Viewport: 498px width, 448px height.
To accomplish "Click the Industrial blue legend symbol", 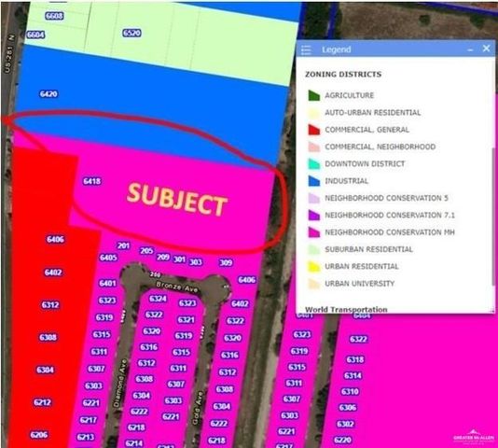I will 313,181.
